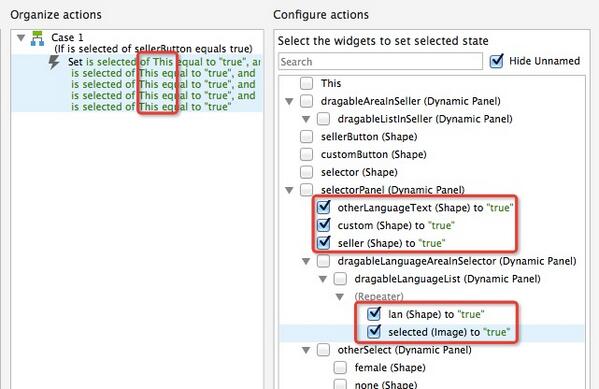Select the (Repeater) label
The width and height of the screenshot is (599, 389).
(379, 297)
